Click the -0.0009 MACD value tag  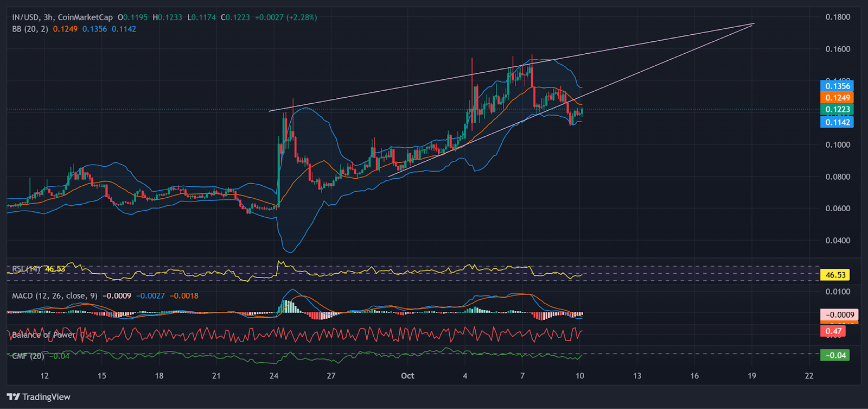839,315
